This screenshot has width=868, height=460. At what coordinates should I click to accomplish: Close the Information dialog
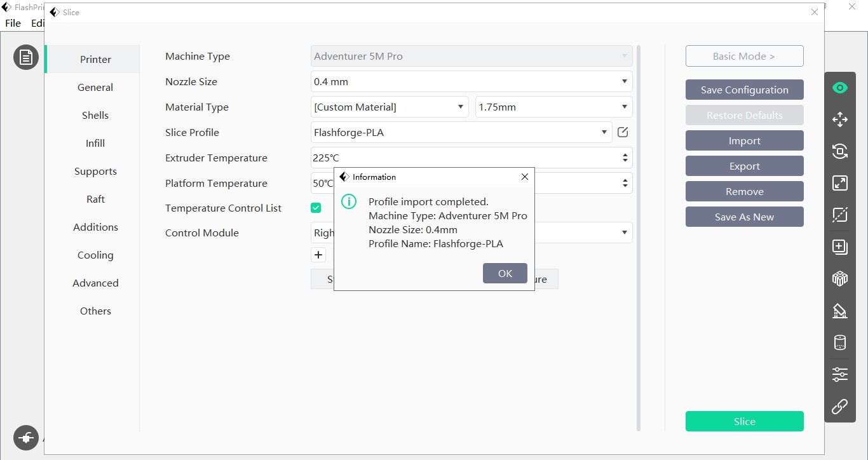525,177
